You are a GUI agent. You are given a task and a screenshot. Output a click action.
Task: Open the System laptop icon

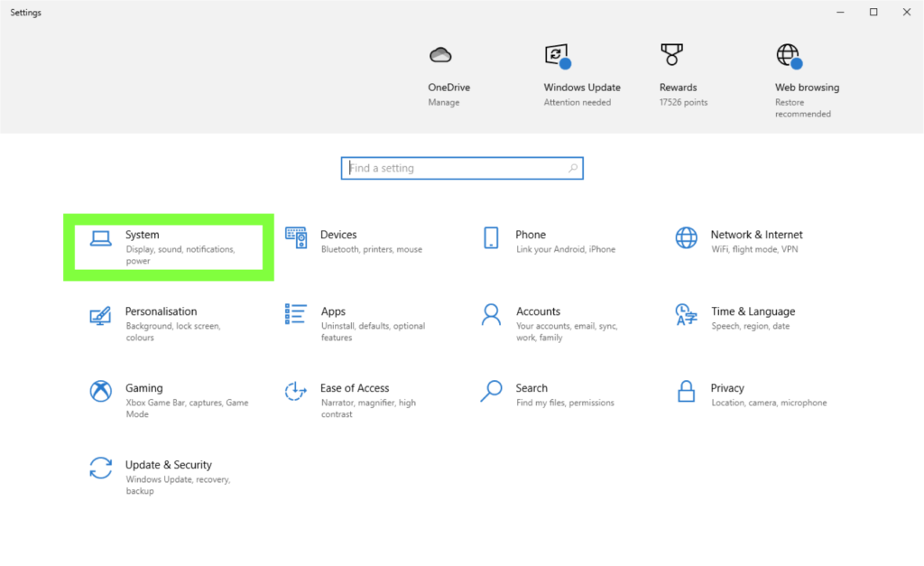point(101,238)
